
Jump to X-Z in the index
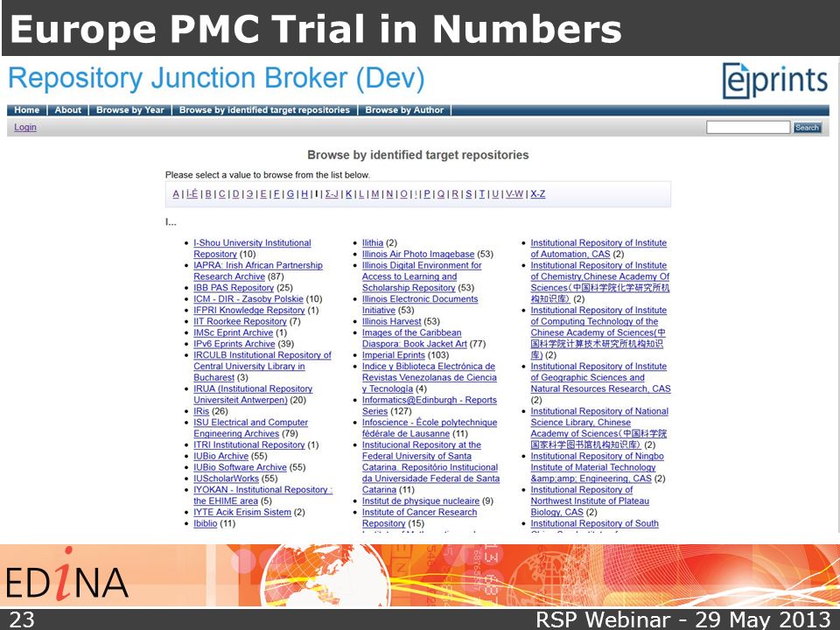[x=538, y=194]
